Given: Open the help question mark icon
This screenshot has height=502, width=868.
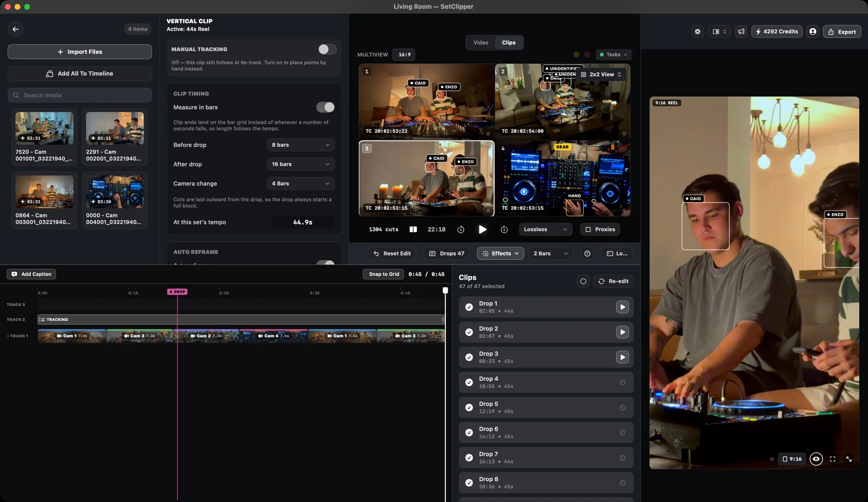Looking at the screenshot, I should click(587, 253).
